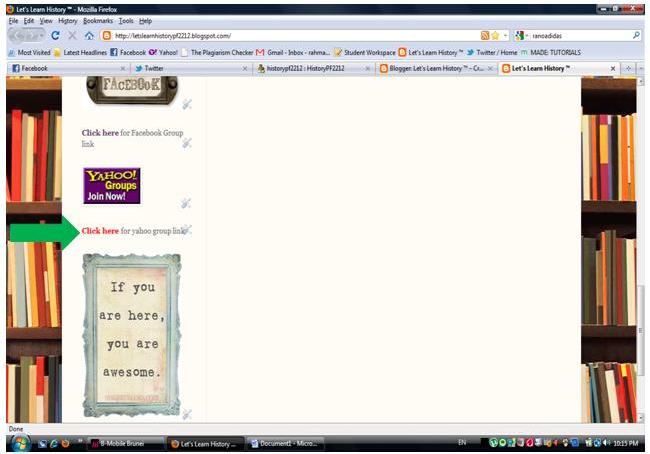Open the Google search engine selector icon
The width and height of the screenshot is (650, 454).
[519, 36]
